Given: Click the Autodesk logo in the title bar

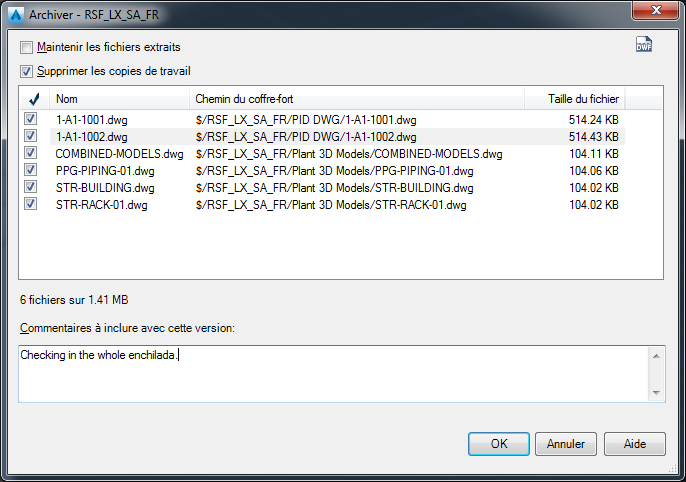Looking at the screenshot, I should coord(15,13).
